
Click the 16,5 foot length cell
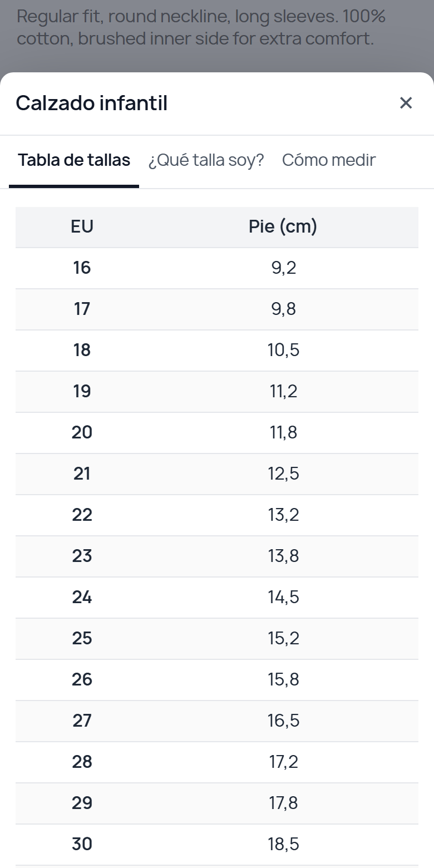(283, 721)
